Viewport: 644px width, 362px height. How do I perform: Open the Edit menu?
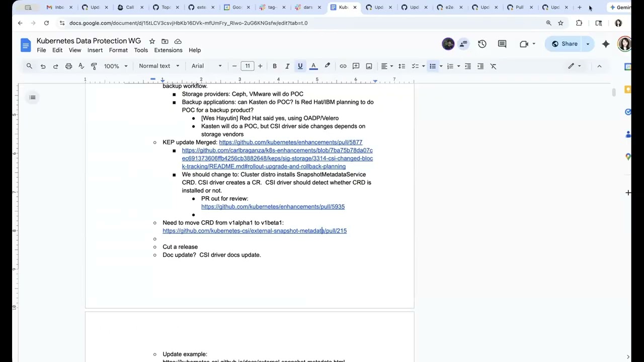pyautogui.click(x=57, y=50)
